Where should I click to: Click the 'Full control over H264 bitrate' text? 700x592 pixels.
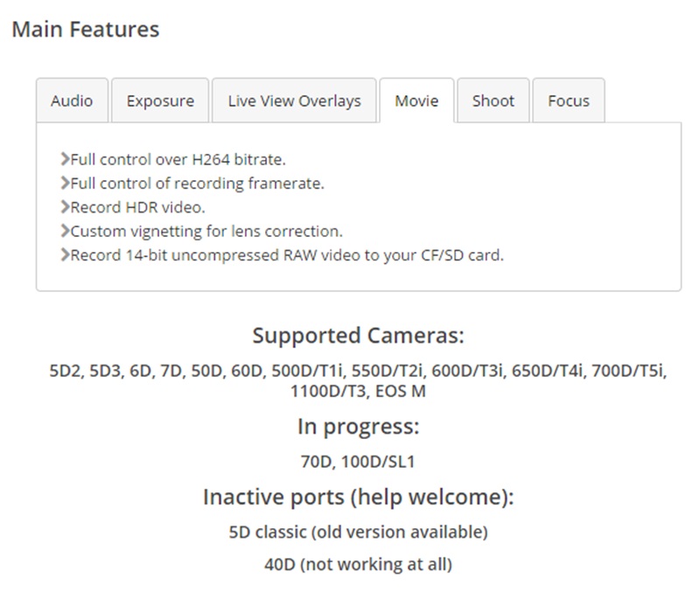pos(178,159)
